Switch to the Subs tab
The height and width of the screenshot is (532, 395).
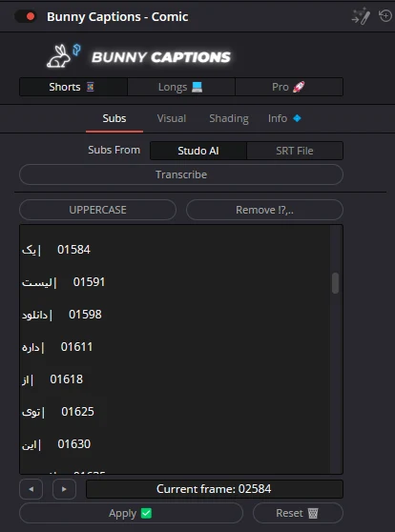[114, 118]
